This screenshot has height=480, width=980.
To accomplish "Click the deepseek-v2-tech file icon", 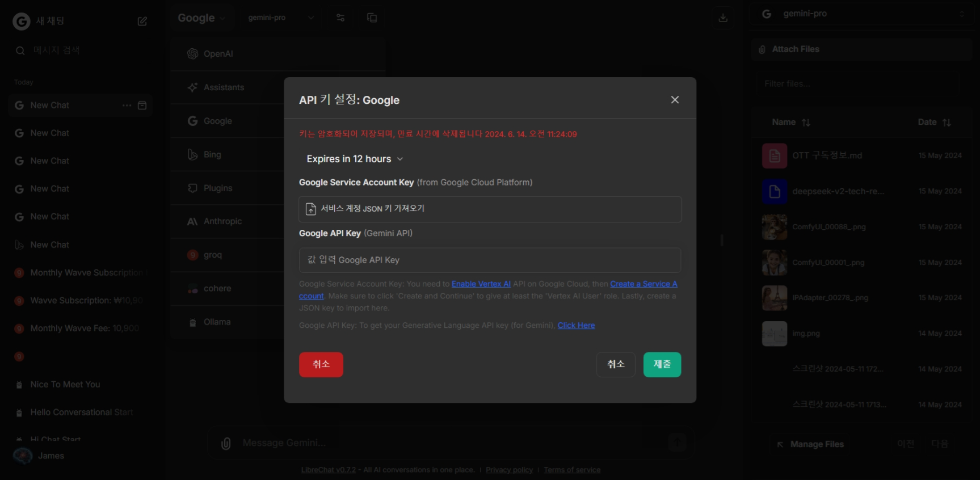I will coord(775,191).
